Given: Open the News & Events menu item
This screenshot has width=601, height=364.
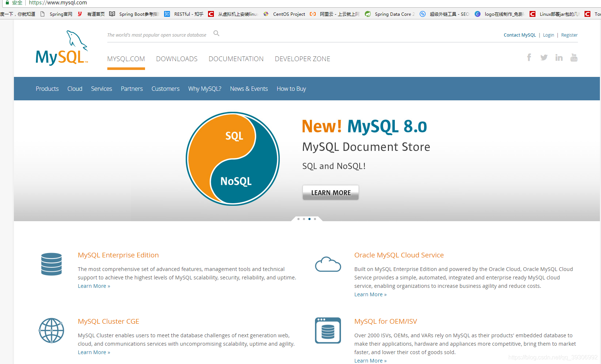Looking at the screenshot, I should point(249,89).
